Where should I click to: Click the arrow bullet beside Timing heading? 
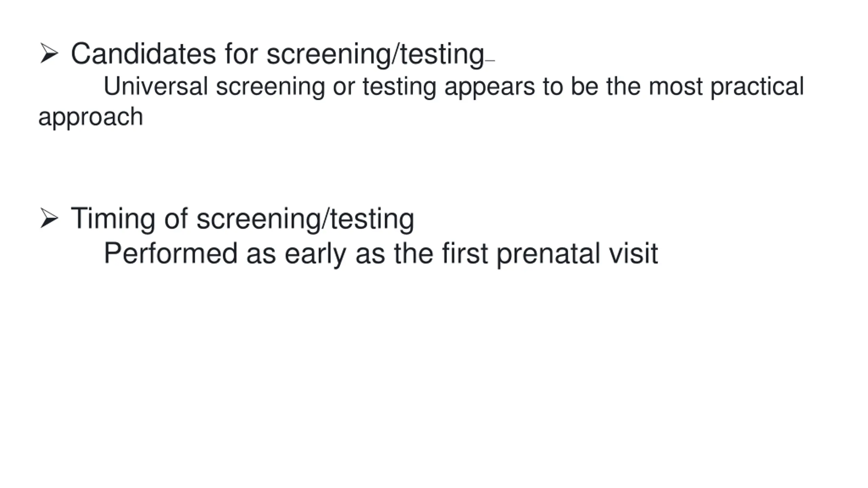pos(49,218)
